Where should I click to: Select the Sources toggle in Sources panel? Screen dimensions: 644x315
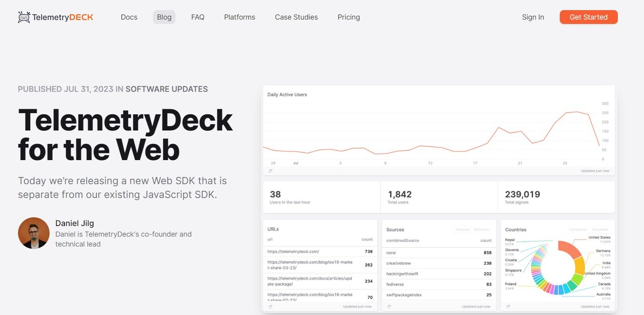click(x=462, y=229)
